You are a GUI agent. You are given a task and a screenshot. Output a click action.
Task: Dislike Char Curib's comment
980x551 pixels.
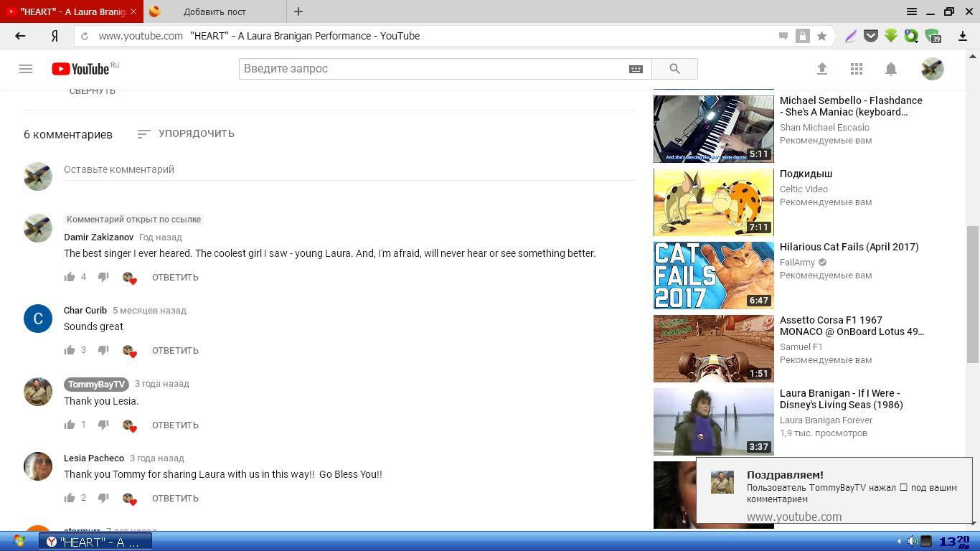pyautogui.click(x=103, y=350)
